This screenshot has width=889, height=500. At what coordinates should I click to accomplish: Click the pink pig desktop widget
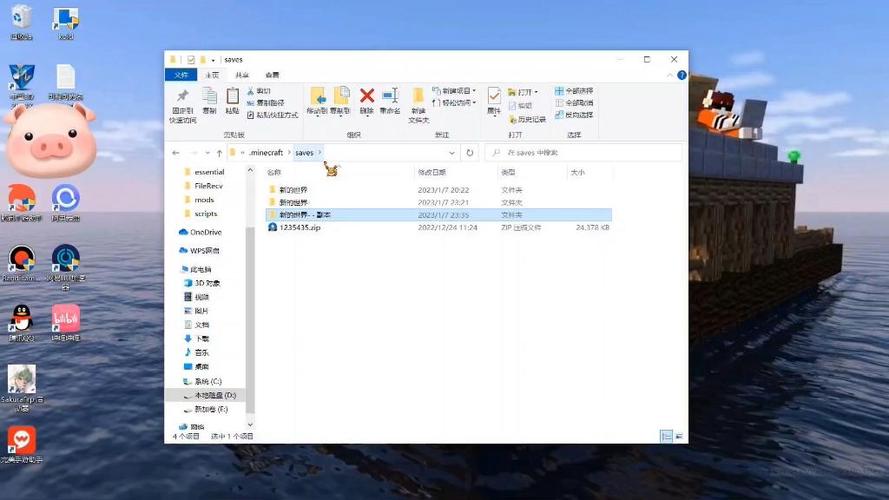50,142
